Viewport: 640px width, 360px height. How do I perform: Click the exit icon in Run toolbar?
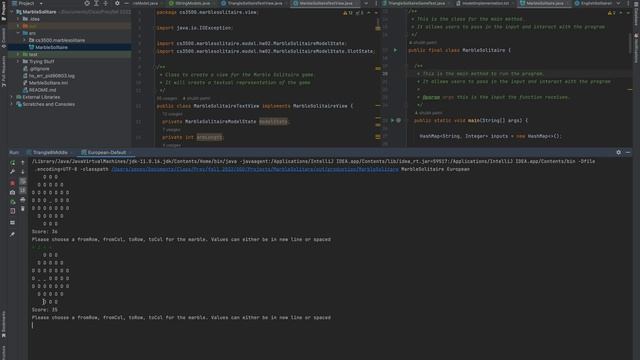click(13, 211)
